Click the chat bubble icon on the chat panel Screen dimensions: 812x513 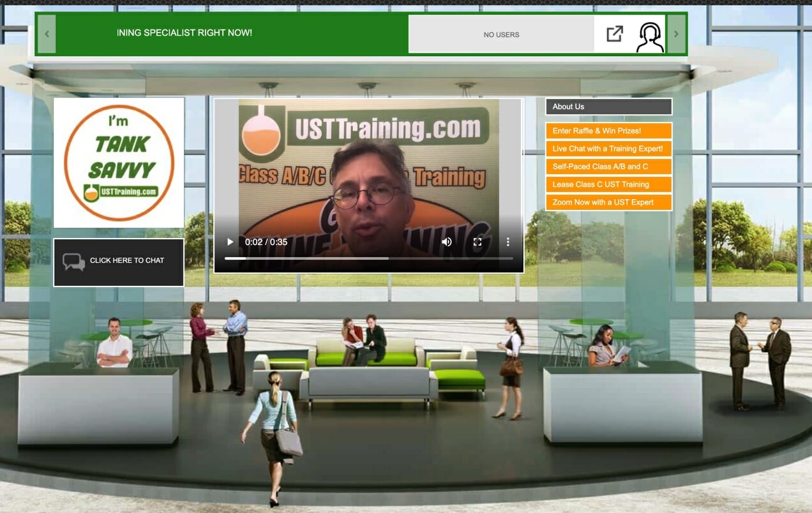(x=73, y=262)
